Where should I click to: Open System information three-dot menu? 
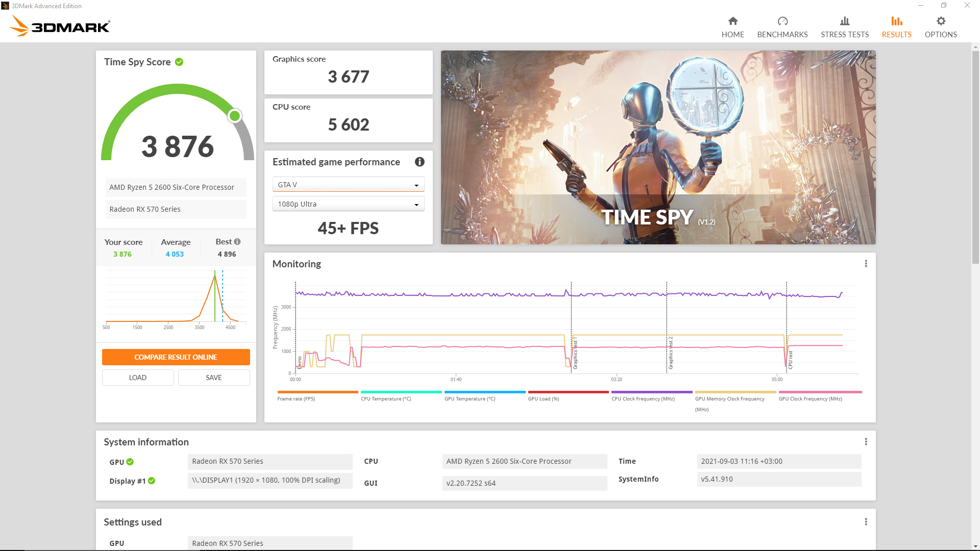coord(866,442)
